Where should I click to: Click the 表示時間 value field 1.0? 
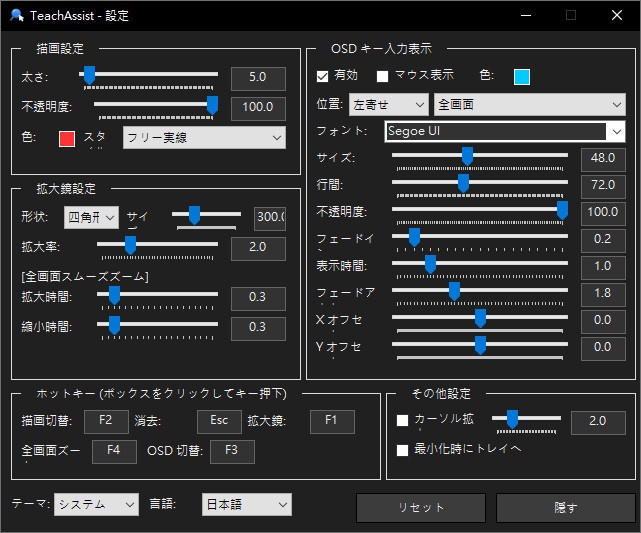pyautogui.click(x=603, y=268)
